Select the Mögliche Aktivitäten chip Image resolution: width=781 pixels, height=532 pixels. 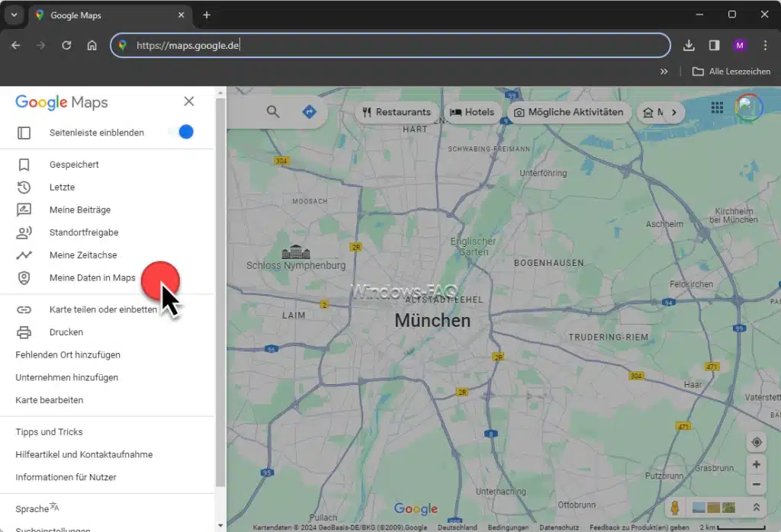[x=569, y=113]
